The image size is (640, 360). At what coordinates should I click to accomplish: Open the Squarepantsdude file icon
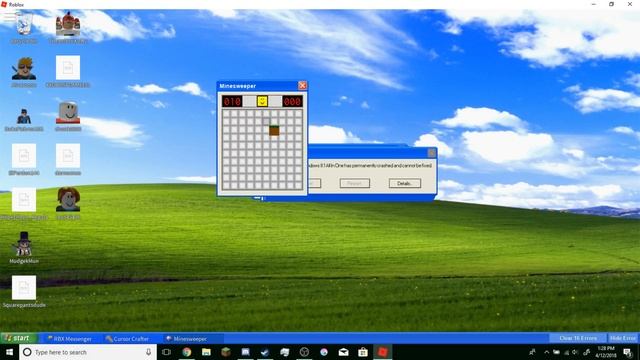point(24,291)
